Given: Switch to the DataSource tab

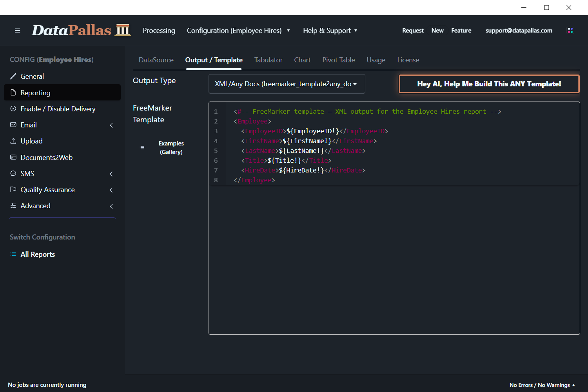Looking at the screenshot, I should (x=156, y=60).
